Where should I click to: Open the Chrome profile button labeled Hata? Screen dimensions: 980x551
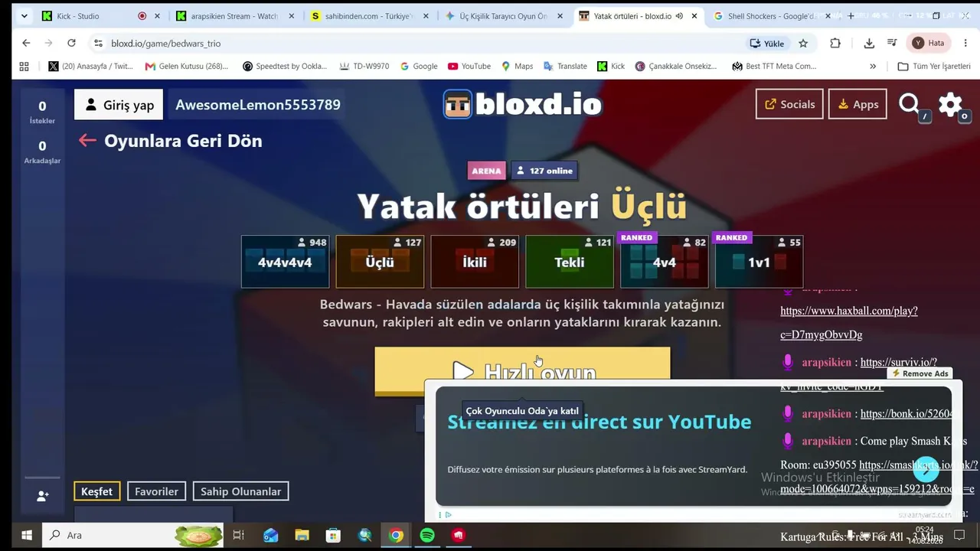pos(928,44)
